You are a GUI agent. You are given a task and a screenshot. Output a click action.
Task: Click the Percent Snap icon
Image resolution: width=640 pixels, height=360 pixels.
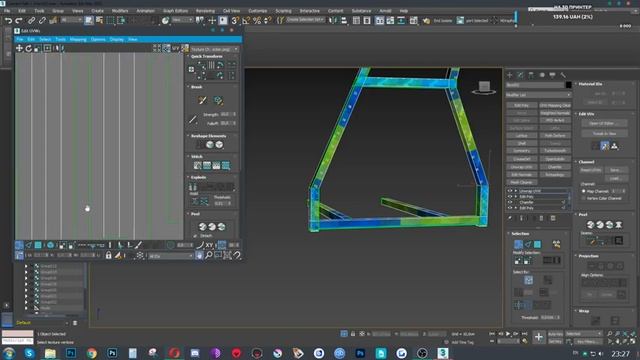point(257,20)
